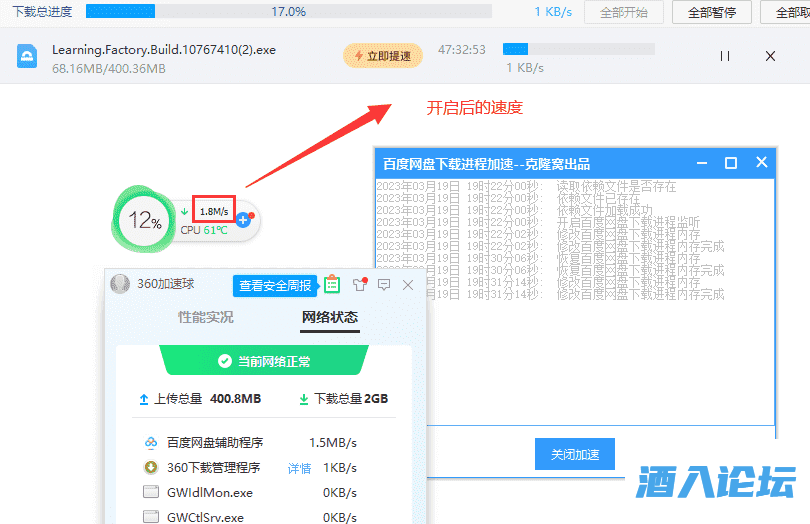
Task: Click the download arrow icon beside 下载总量
Action: (304, 399)
